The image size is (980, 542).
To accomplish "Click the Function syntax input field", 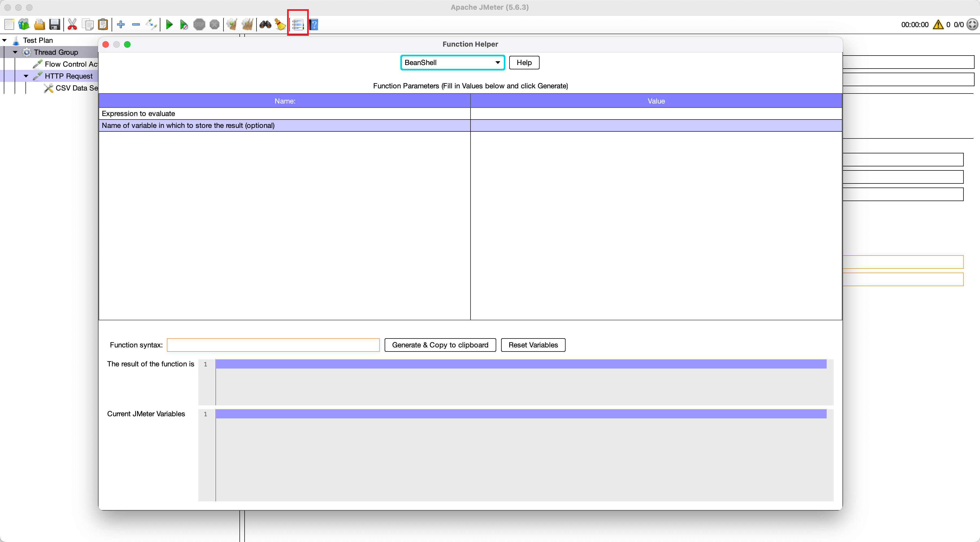I will (273, 345).
